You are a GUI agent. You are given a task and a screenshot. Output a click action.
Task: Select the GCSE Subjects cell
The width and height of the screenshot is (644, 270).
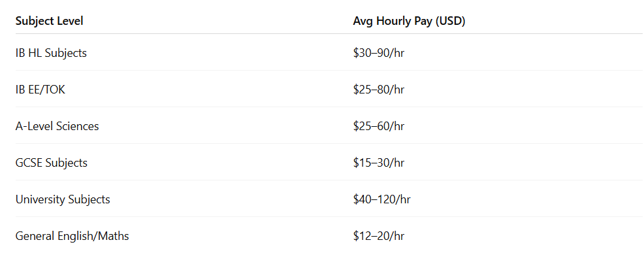52,163
